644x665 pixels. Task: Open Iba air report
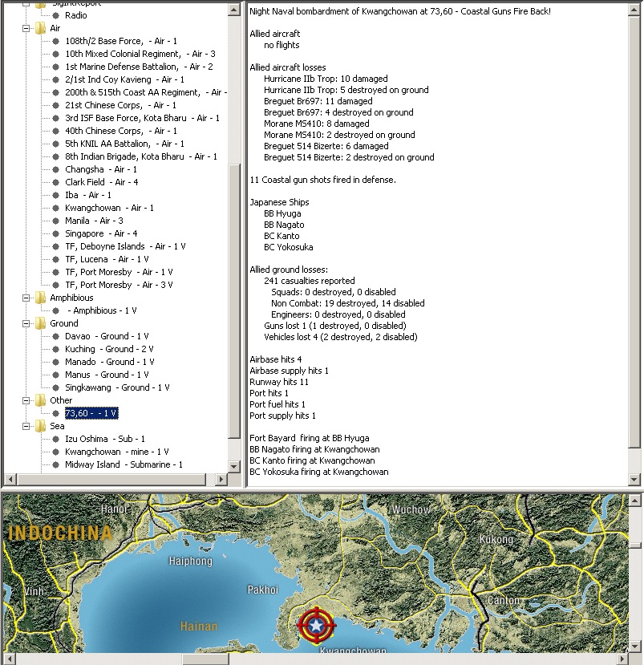[x=87, y=195]
